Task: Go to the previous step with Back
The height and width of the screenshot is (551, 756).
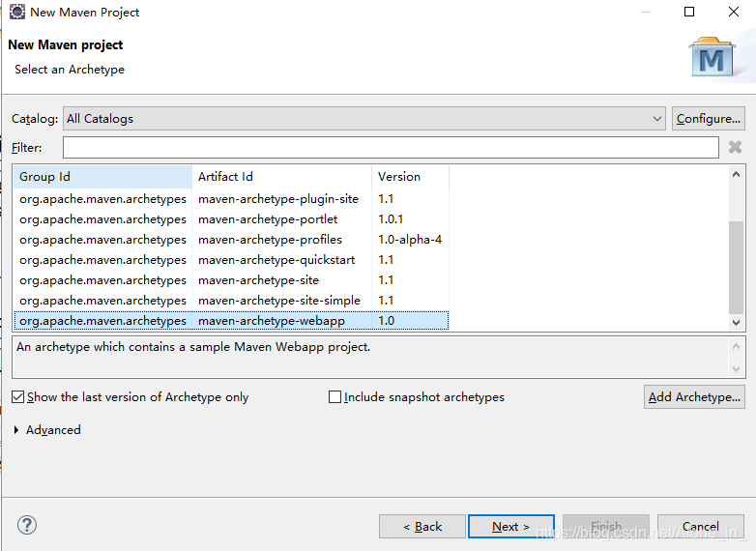Action: tap(422, 527)
